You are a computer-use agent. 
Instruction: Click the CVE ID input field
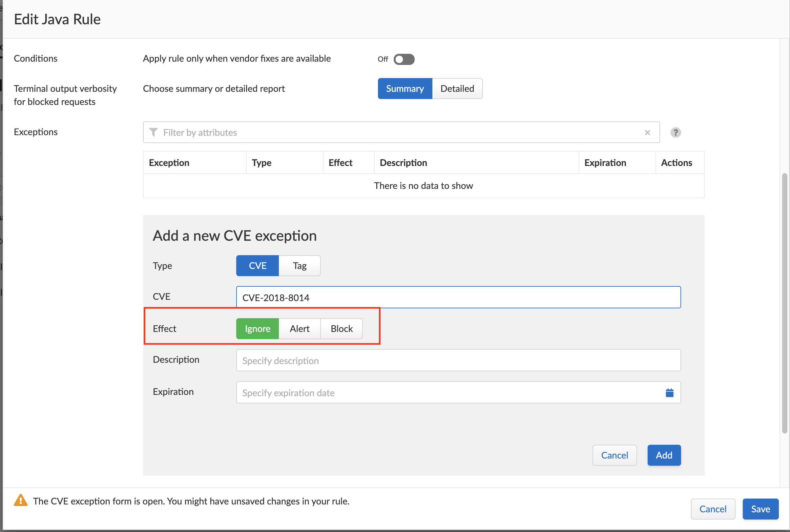tap(458, 297)
